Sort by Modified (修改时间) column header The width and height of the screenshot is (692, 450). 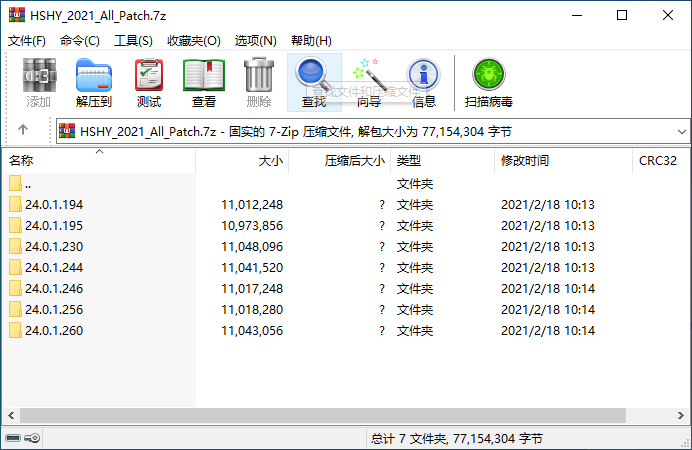pyautogui.click(x=564, y=161)
